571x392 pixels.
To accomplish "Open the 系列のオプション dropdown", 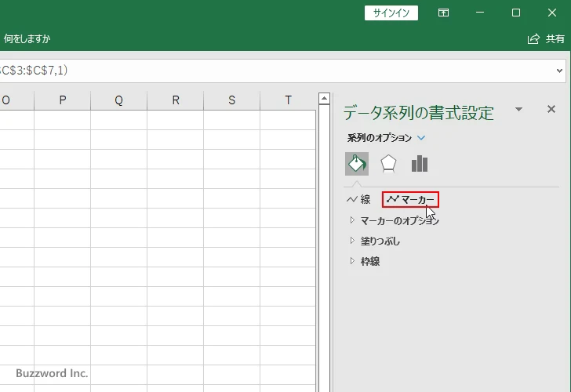I will tap(386, 138).
